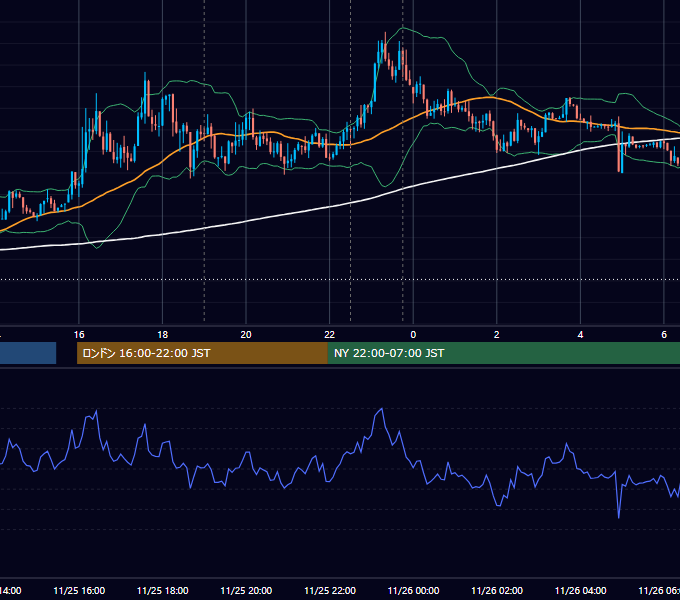Click the blue session bar left of ロンドン
Image resolution: width=680 pixels, height=600 pixels.
(28, 353)
